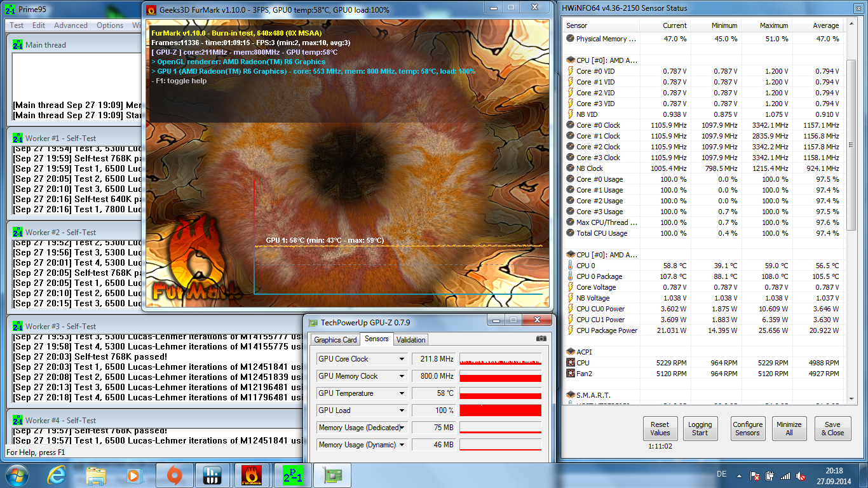
Task: Click the NB VID lightning icon
Action: [570, 114]
